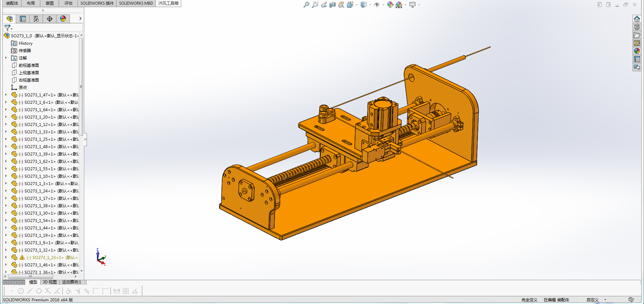The width and height of the screenshot is (644, 304).
Task: Select component SO273_1_33<1>
Action: click(x=45, y=132)
